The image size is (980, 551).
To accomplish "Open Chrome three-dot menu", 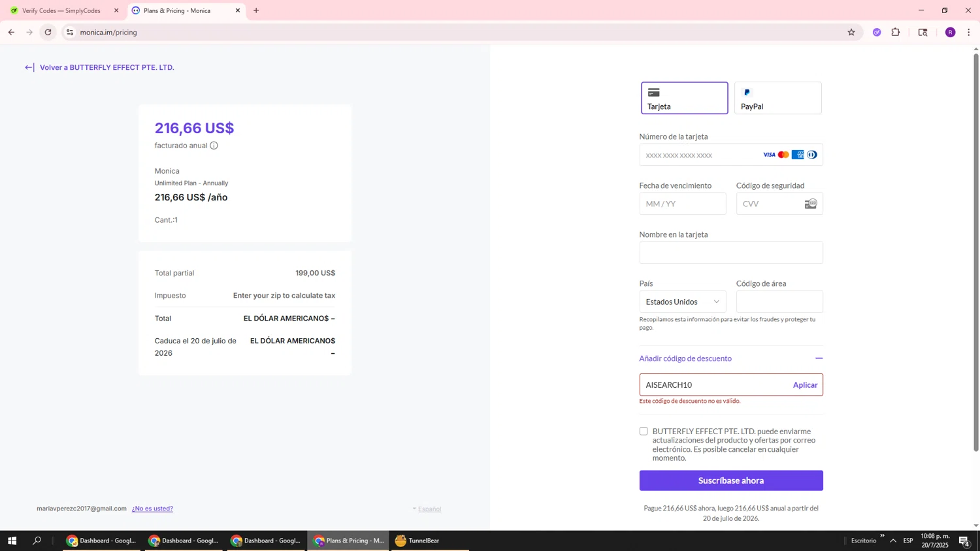I will coord(969,32).
